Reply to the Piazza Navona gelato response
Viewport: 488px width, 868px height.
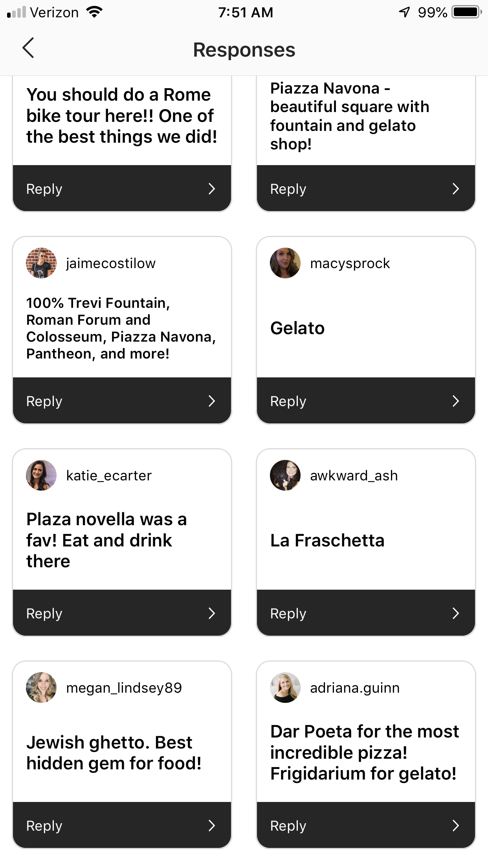click(x=366, y=189)
